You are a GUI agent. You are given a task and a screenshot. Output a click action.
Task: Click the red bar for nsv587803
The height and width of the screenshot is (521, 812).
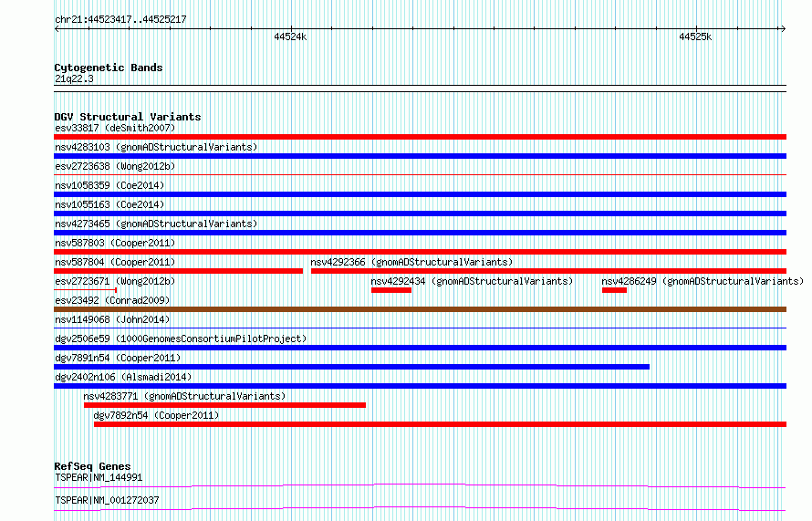click(x=420, y=252)
